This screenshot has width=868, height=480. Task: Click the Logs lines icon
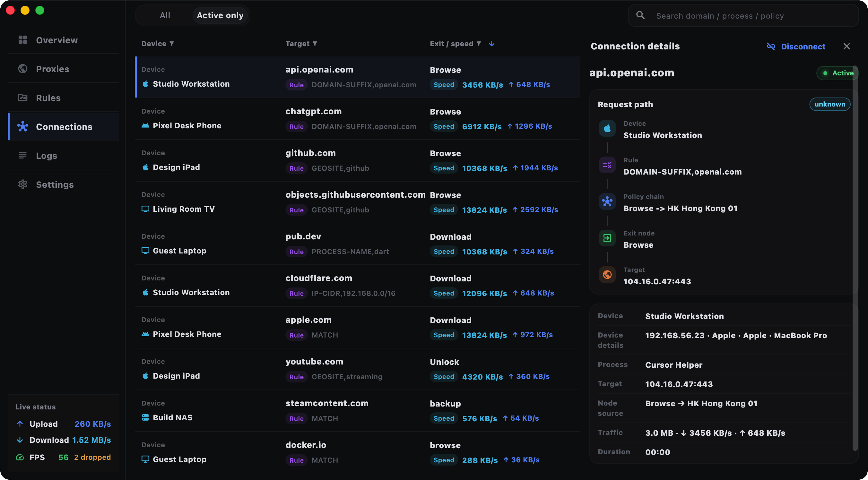tap(22, 155)
